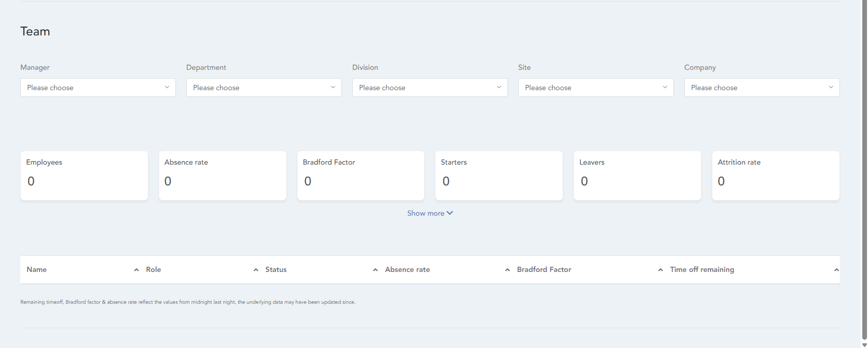
Task: Click the Show more link
Action: (426, 213)
